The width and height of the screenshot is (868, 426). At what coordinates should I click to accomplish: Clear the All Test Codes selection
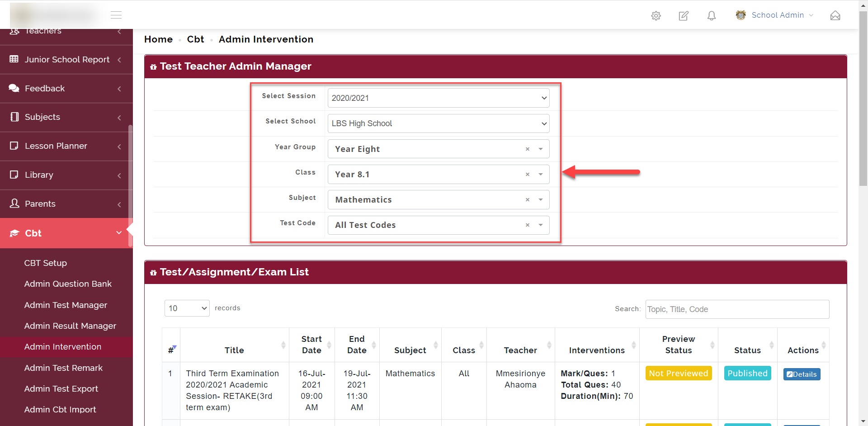pos(527,225)
